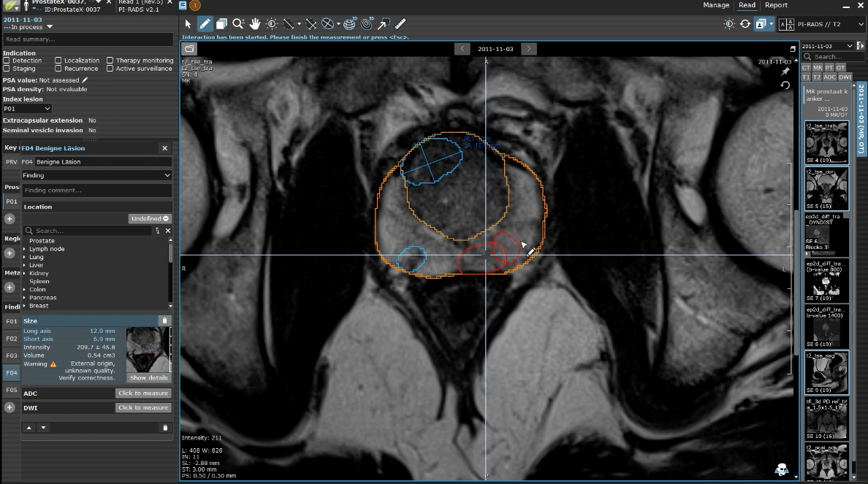Select the single diameter line measurement tool
This screenshot has height=484, width=868.
[289, 24]
